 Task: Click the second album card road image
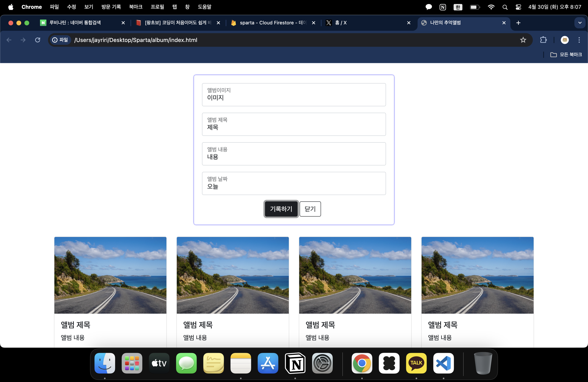click(233, 275)
